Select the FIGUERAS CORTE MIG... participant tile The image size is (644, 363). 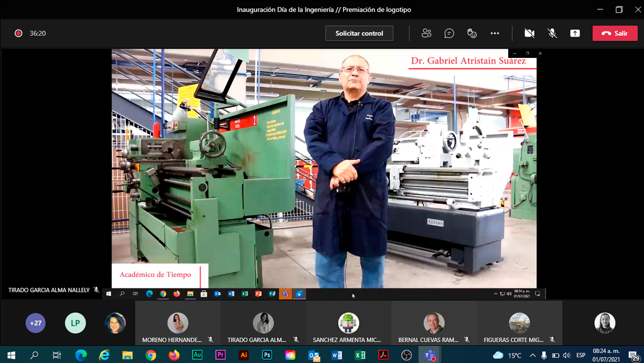pyautogui.click(x=519, y=323)
